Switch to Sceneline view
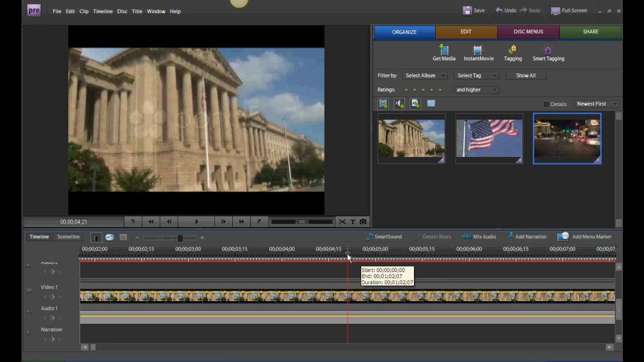Viewport: 644px width, 362px height. tap(68, 237)
